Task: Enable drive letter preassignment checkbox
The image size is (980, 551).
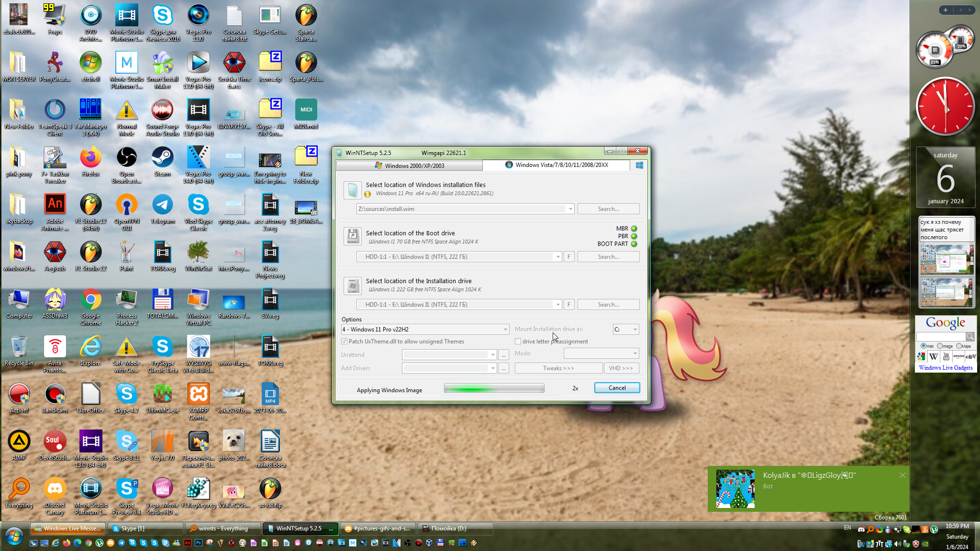Action: (x=518, y=342)
